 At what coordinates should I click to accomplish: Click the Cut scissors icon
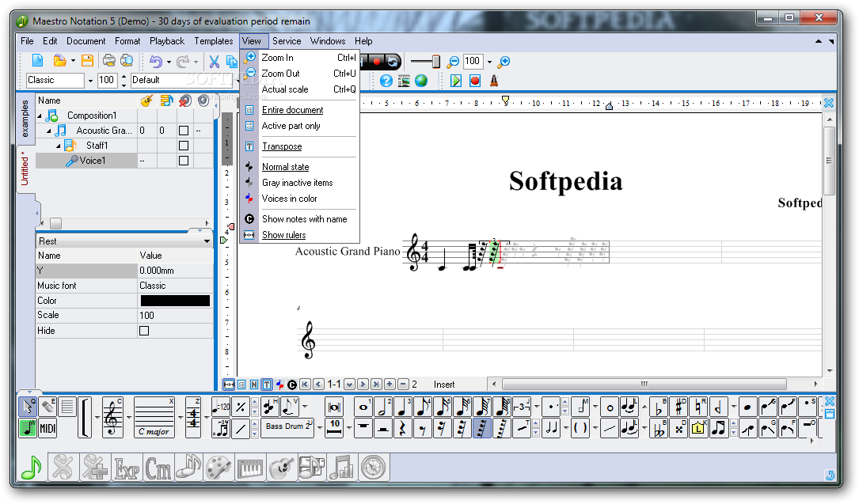[215, 61]
